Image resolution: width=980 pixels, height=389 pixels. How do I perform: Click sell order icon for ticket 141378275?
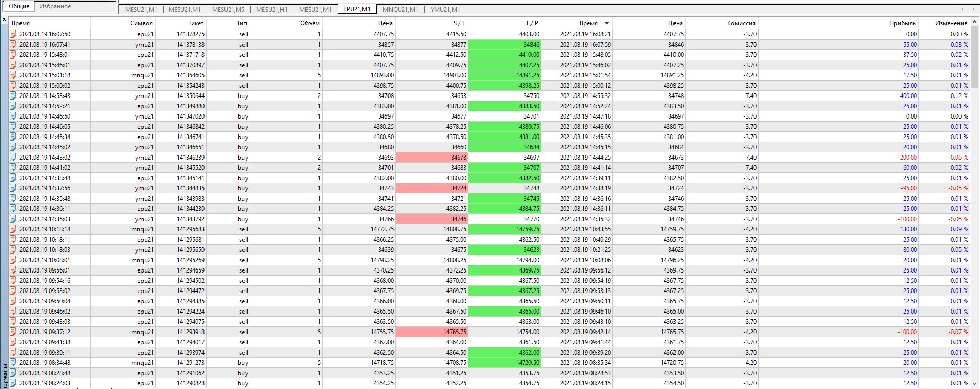coord(13,34)
